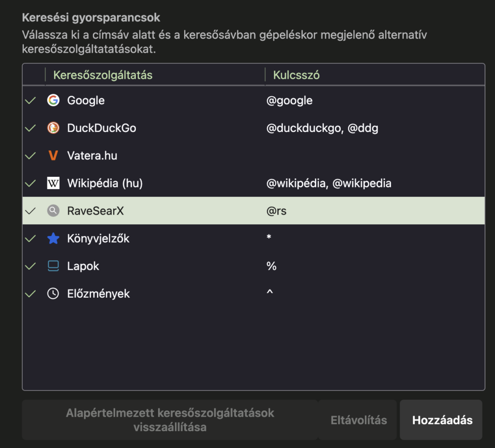Click the Wikipédia W icon
Image resolution: width=495 pixels, height=448 pixels.
pos(53,183)
